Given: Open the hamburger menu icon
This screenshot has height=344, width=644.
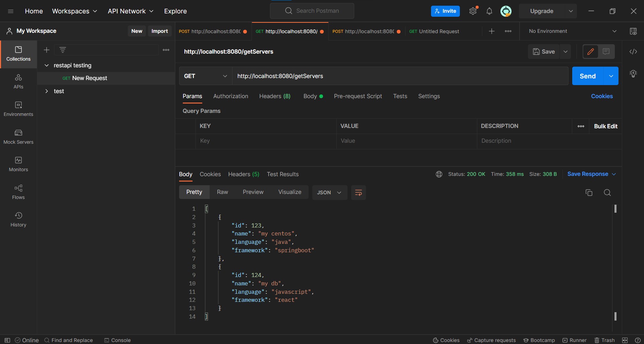Looking at the screenshot, I should click(10, 11).
